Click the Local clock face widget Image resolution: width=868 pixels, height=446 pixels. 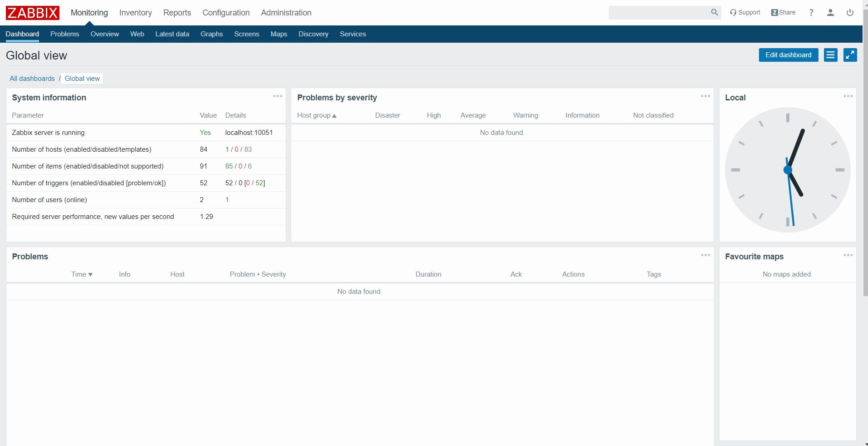click(787, 169)
